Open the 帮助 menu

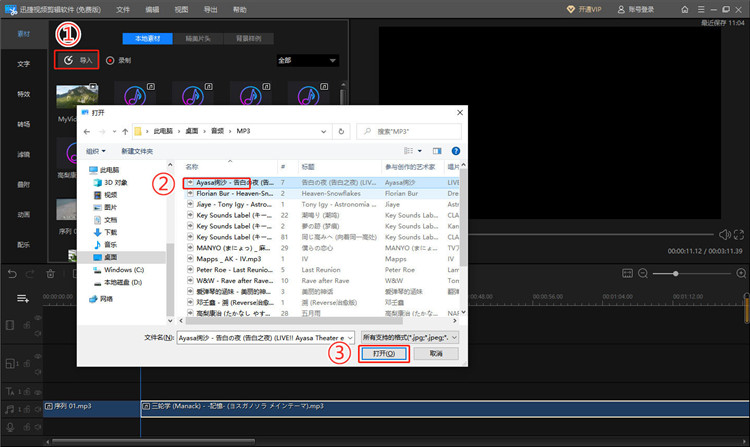(x=240, y=9)
